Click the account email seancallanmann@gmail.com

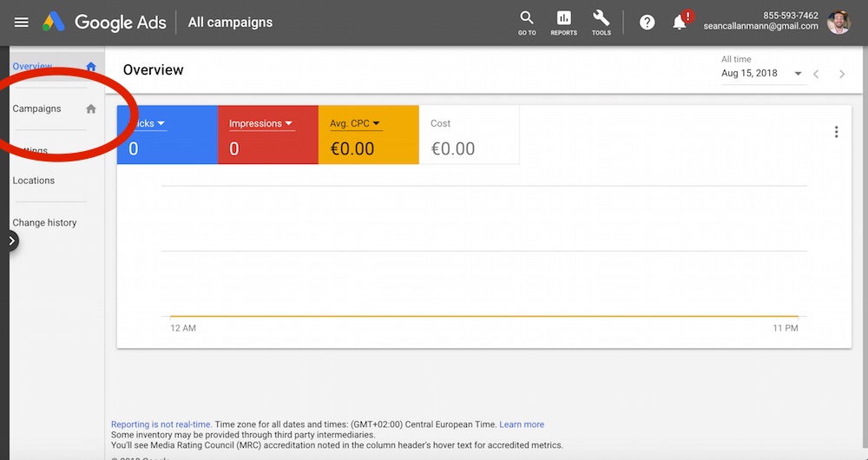(x=760, y=26)
